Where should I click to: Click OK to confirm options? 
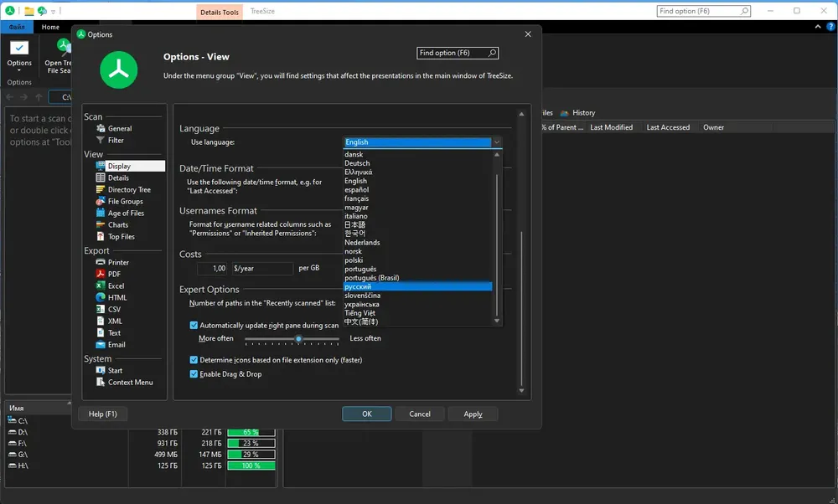[x=367, y=414]
